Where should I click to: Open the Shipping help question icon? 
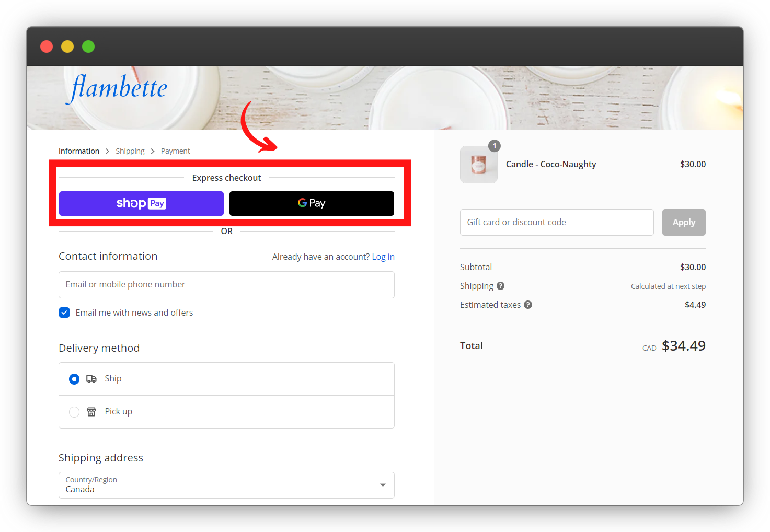(x=500, y=286)
